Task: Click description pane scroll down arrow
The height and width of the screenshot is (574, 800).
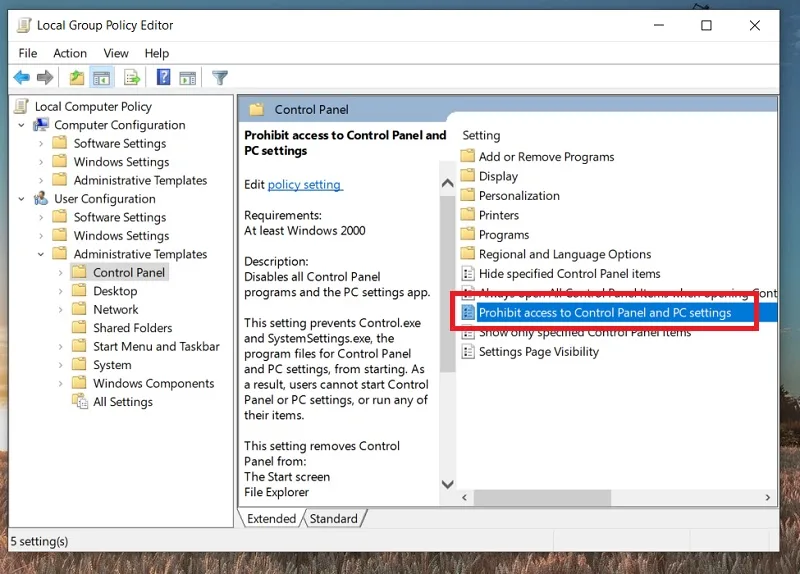Action: 447,484
